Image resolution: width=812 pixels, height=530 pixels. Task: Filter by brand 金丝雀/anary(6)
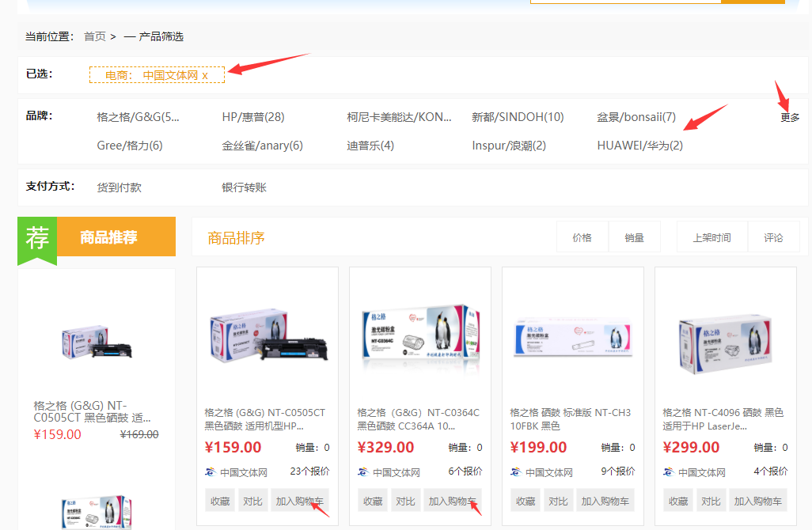[x=263, y=146]
